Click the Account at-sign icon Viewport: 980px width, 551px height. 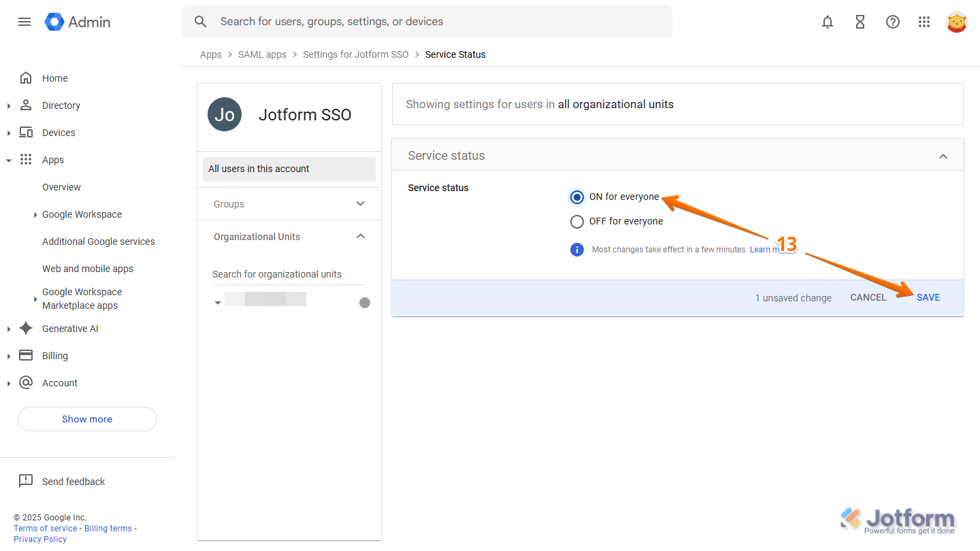point(26,382)
